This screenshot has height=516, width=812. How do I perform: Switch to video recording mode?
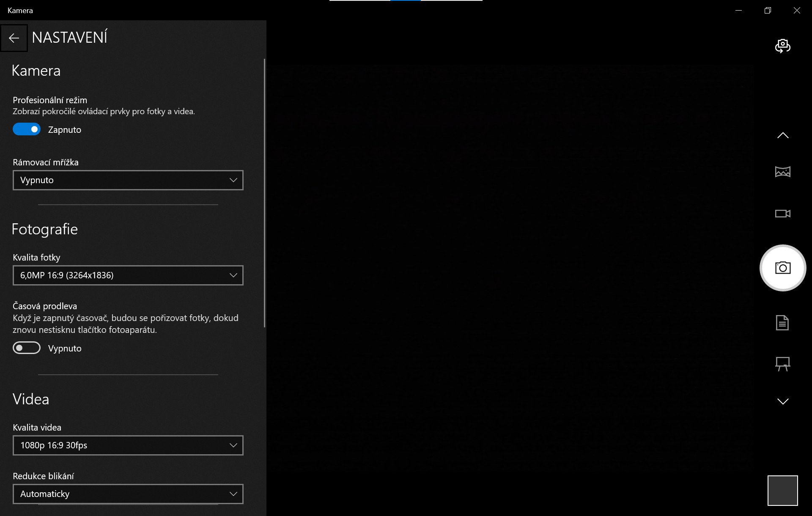(782, 214)
